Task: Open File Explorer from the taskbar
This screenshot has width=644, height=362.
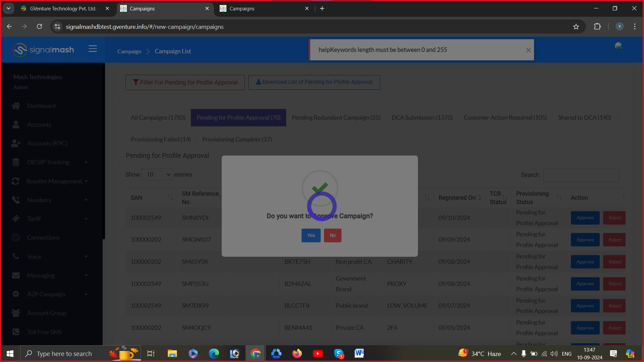Action: click(172, 354)
